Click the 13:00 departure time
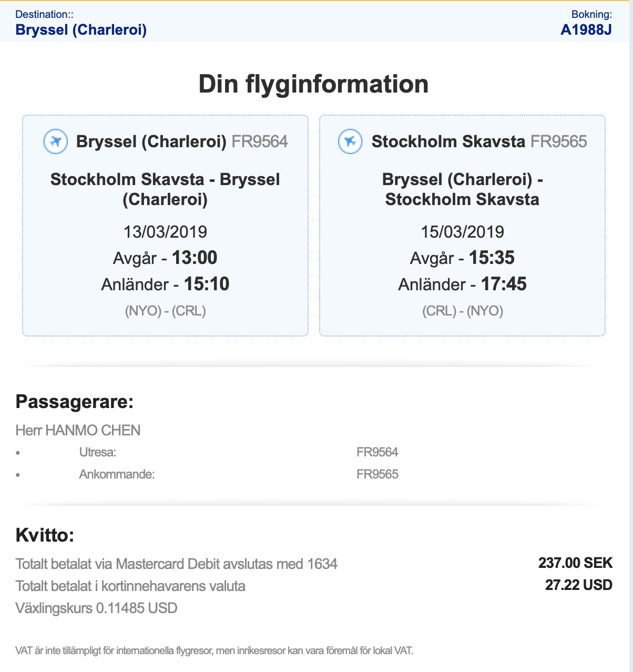Image resolution: width=633 pixels, height=672 pixels. [x=195, y=258]
